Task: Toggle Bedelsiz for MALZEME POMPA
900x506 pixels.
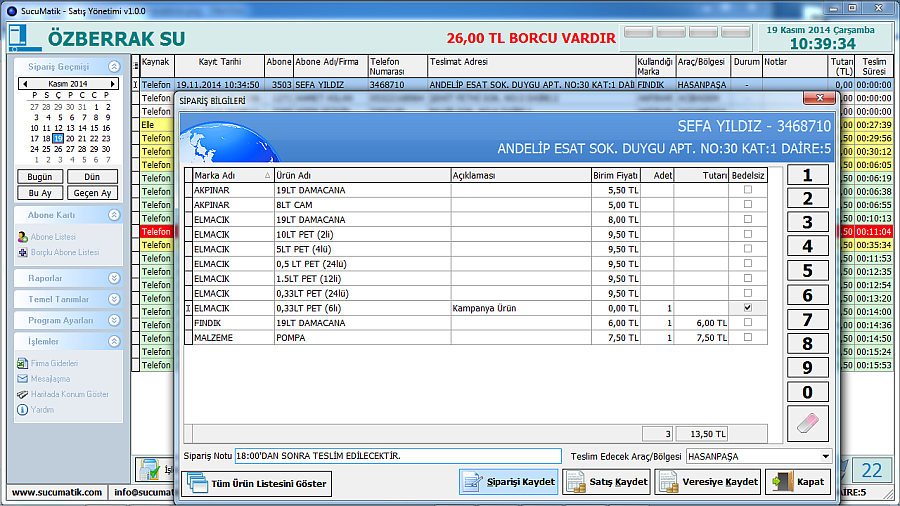Action: click(747, 337)
